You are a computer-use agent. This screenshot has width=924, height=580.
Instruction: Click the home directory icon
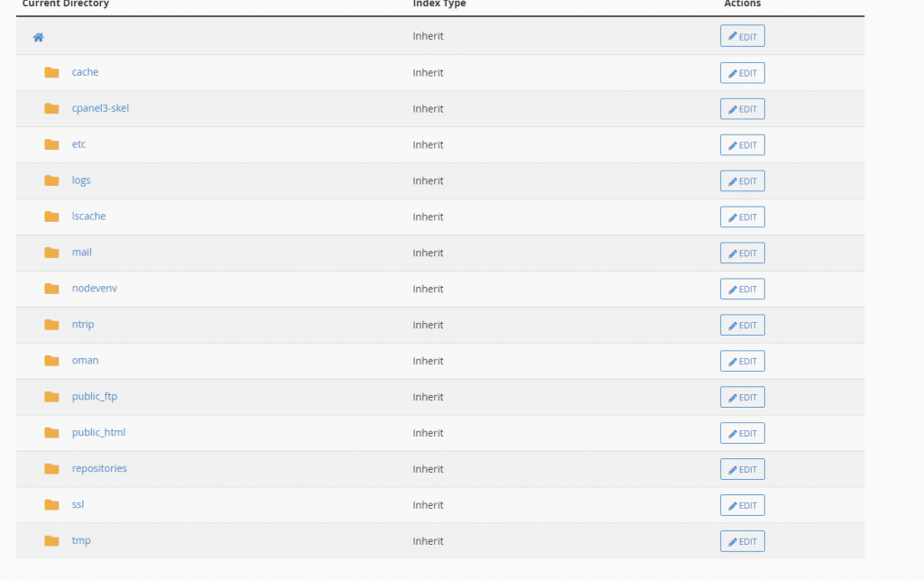38,37
